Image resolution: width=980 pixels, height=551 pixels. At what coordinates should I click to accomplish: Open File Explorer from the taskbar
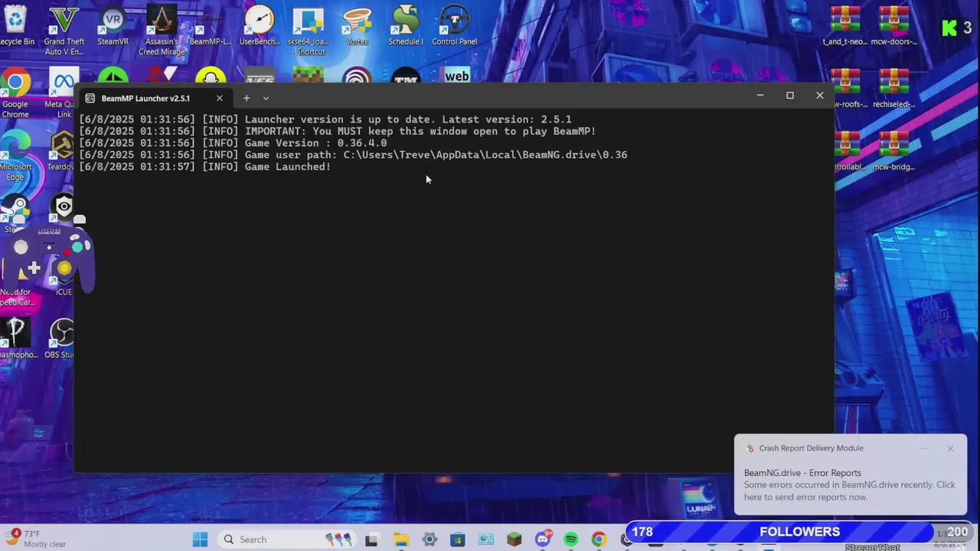pyautogui.click(x=400, y=540)
